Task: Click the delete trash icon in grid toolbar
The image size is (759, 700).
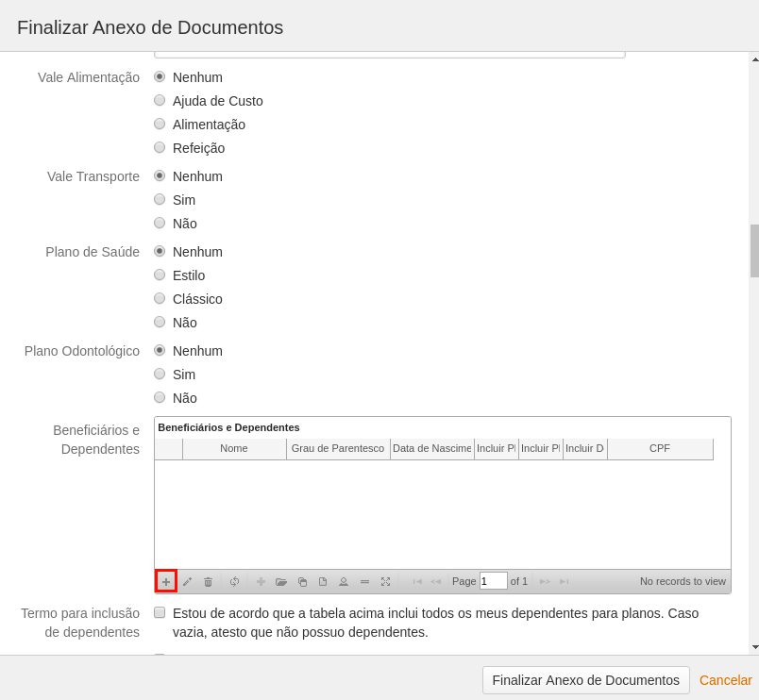Action: coord(208,581)
